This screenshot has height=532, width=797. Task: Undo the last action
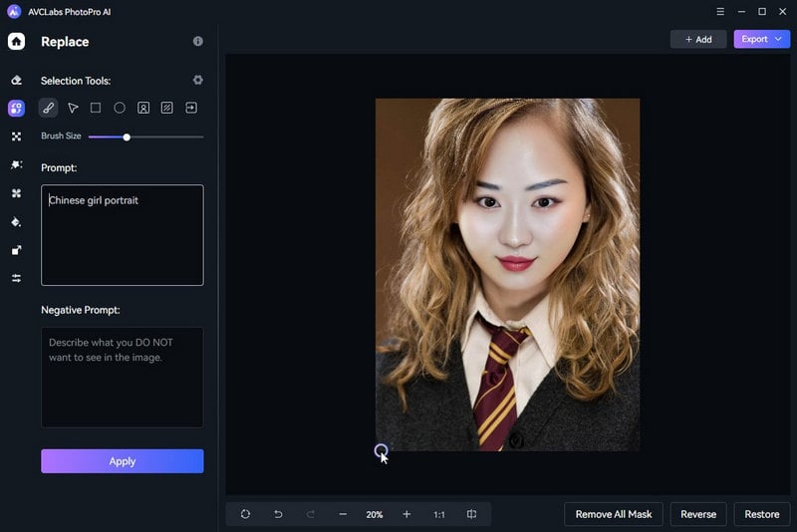click(x=278, y=514)
